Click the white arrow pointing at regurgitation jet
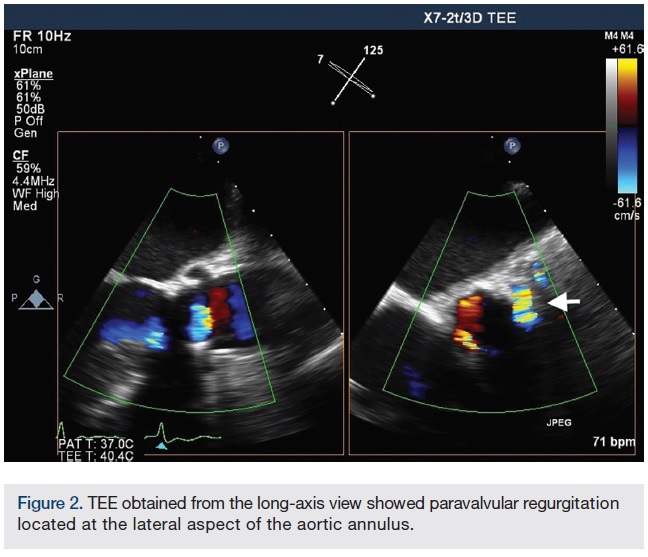This screenshot has height=557, width=648. pyautogui.click(x=565, y=302)
